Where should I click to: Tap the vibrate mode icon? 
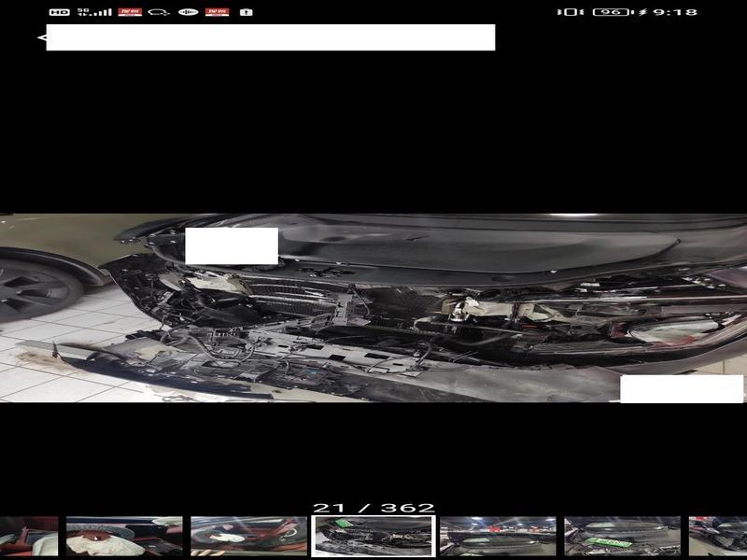pyautogui.click(x=567, y=12)
